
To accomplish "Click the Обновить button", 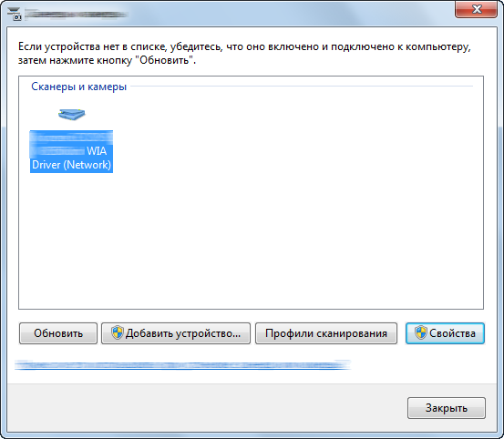I will coord(58,333).
